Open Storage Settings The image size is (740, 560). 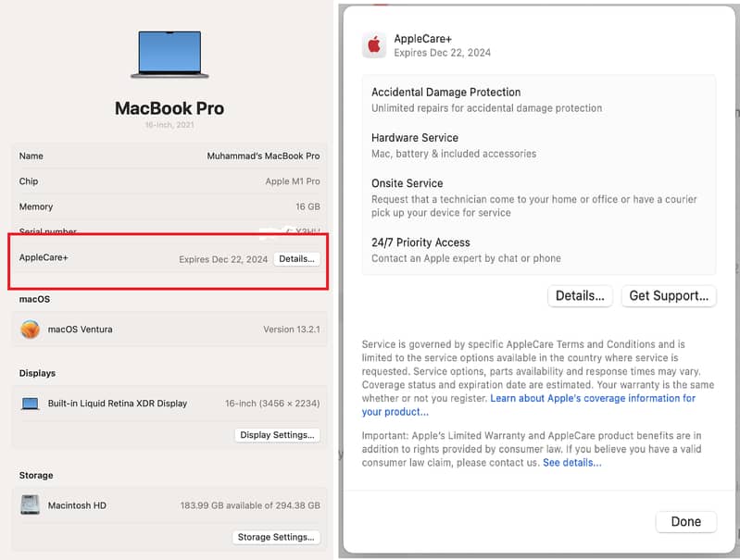click(276, 537)
